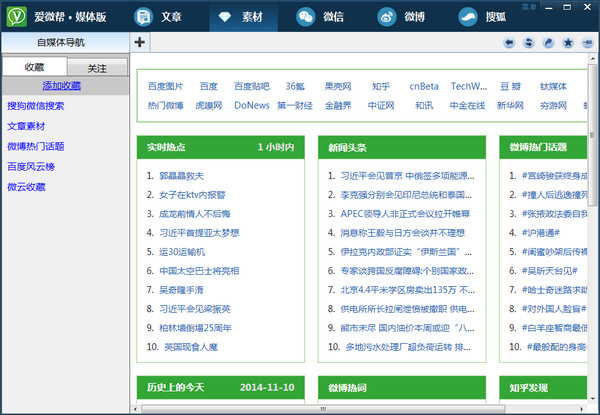Open the 热门微博 site link
Viewport: 600px width, 415px height.
(166, 105)
